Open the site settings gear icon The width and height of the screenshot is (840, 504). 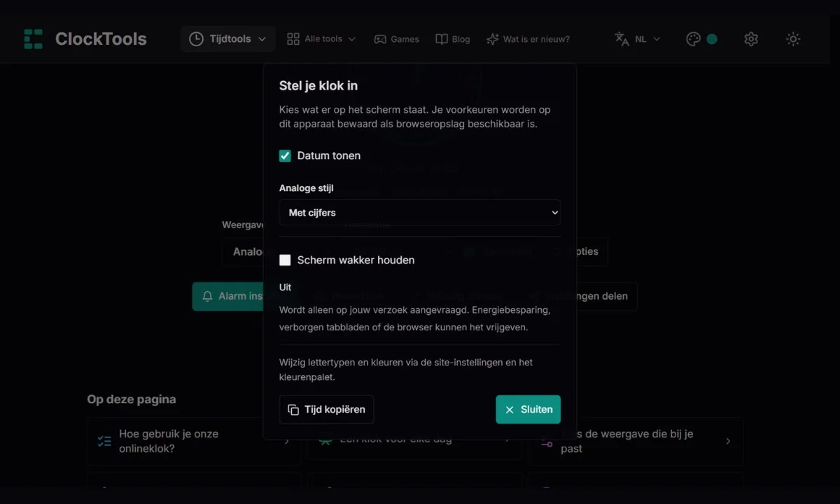pyautogui.click(x=751, y=39)
